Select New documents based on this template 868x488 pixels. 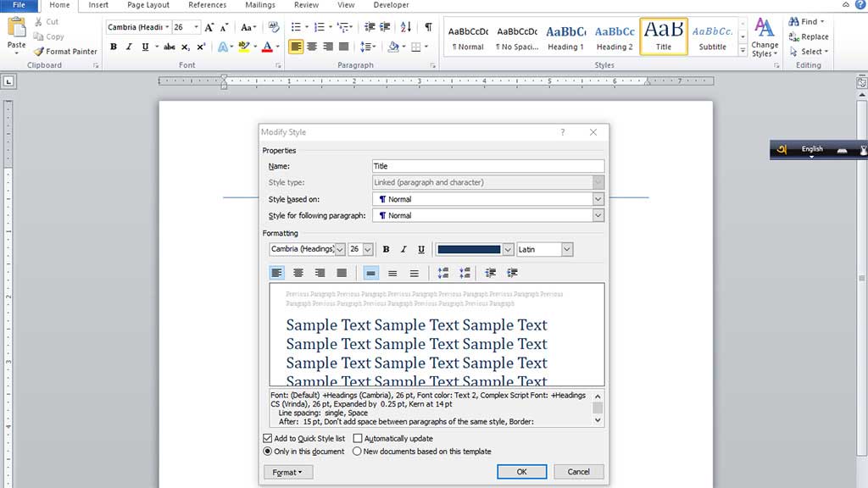[x=358, y=452]
